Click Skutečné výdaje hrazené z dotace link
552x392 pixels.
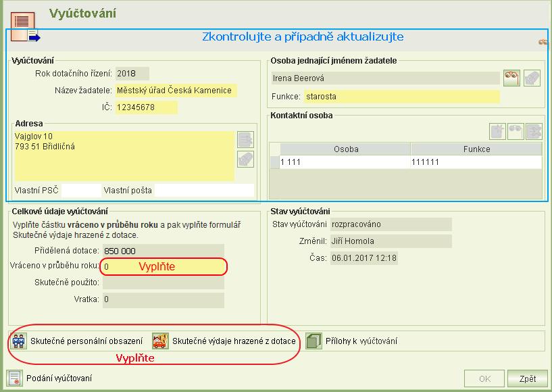pyautogui.click(x=234, y=341)
